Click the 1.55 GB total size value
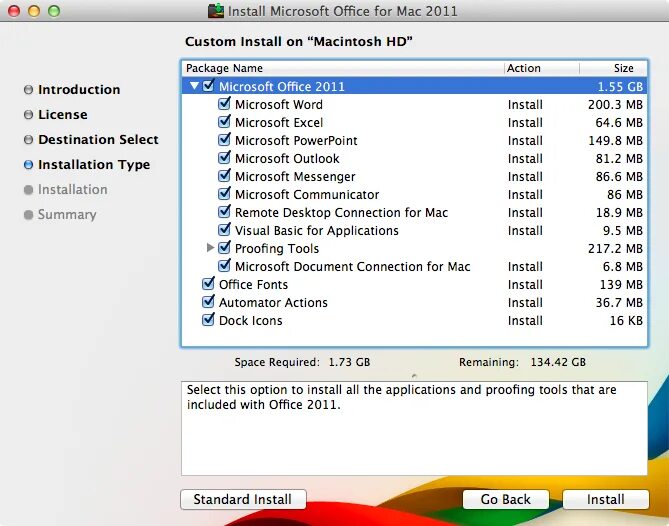Image resolution: width=669 pixels, height=526 pixels. point(620,87)
